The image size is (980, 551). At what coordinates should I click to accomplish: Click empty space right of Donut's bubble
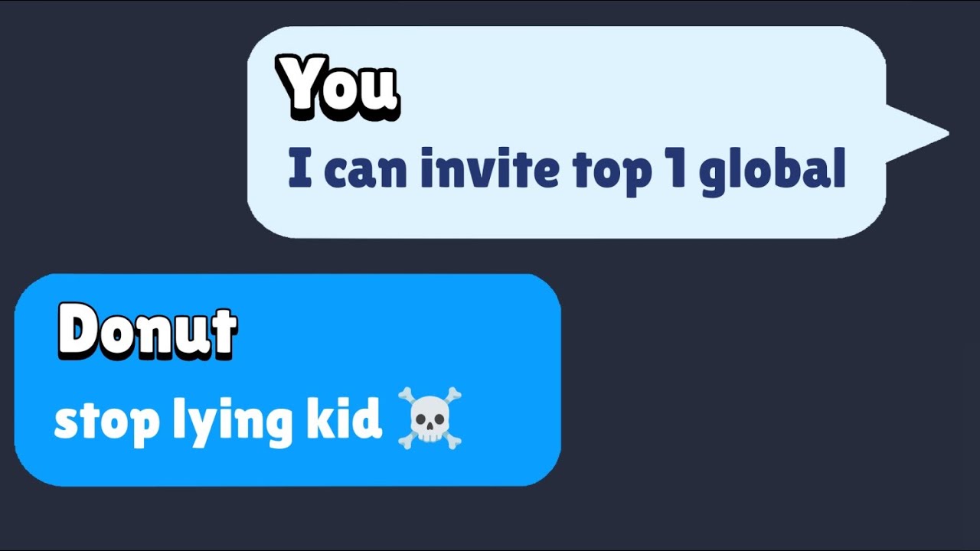click(766, 383)
